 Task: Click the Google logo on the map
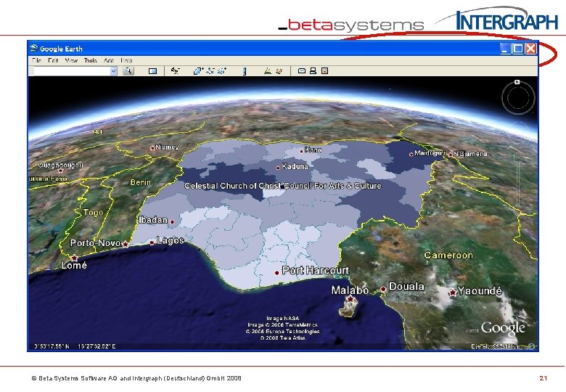pyautogui.click(x=503, y=328)
